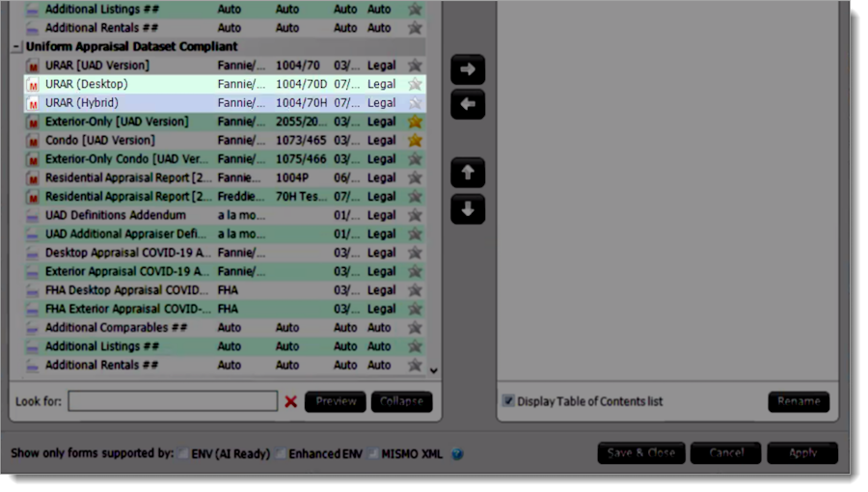Image resolution: width=868 pixels, height=492 pixels.
Task: Click the Save & Close button
Action: pyautogui.click(x=641, y=453)
